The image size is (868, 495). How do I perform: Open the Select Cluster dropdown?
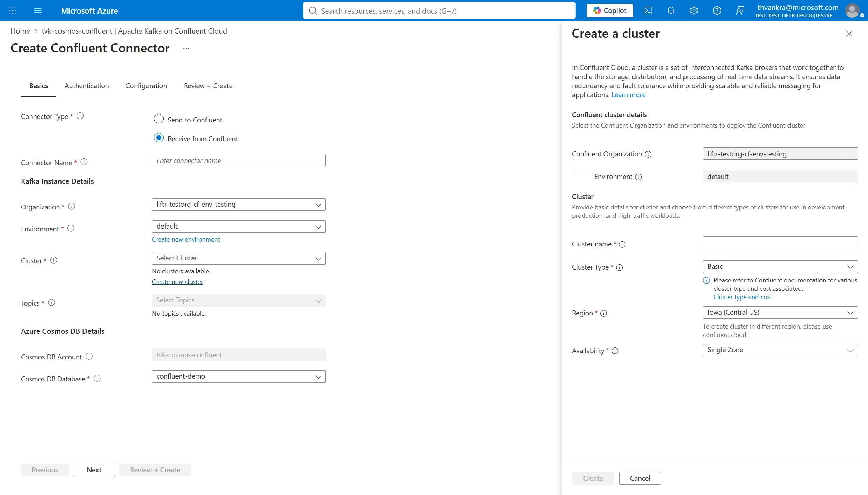(x=239, y=258)
